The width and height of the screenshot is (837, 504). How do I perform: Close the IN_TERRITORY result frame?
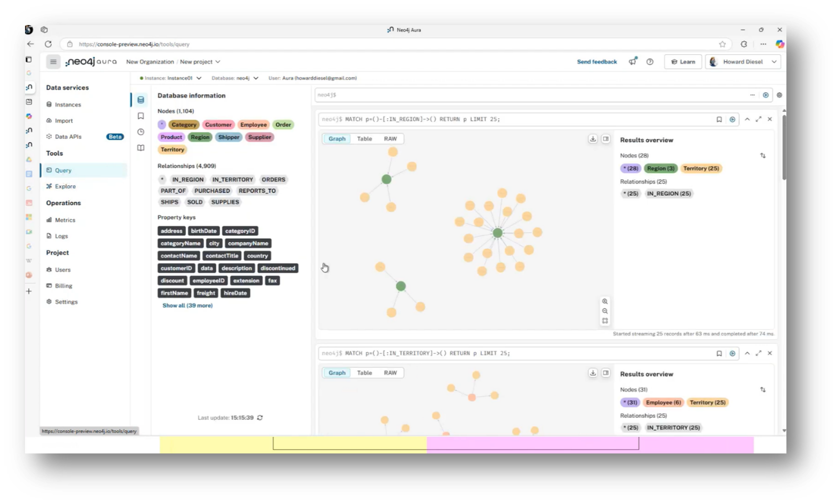coord(769,353)
